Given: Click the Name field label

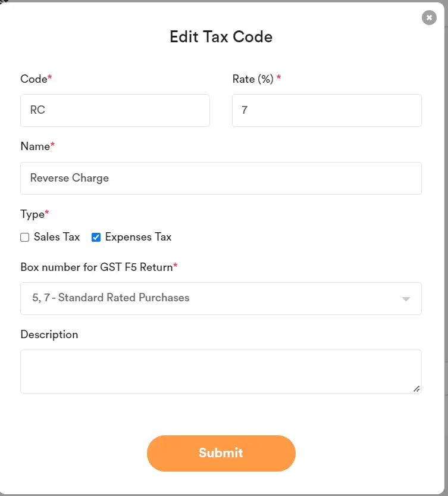Looking at the screenshot, I should point(35,146).
